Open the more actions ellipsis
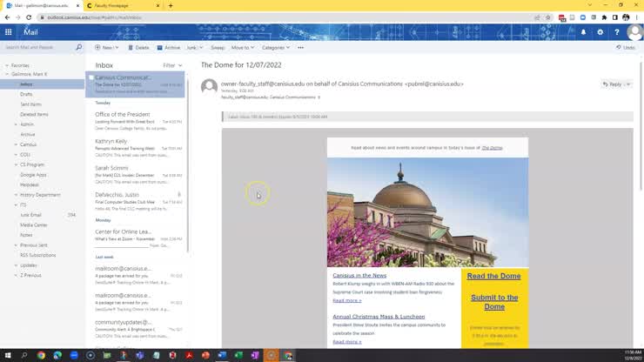 coord(300,48)
